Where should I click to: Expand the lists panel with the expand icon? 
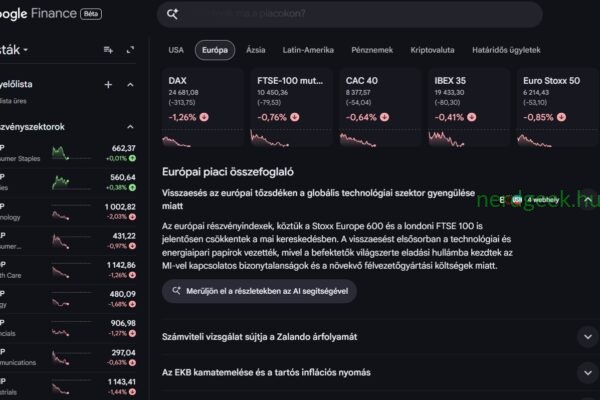pos(130,50)
